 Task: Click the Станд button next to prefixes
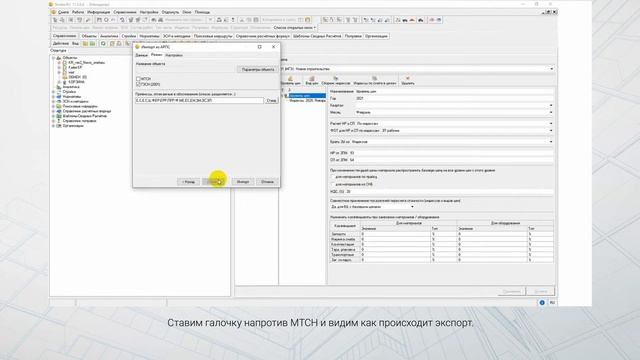point(271,100)
